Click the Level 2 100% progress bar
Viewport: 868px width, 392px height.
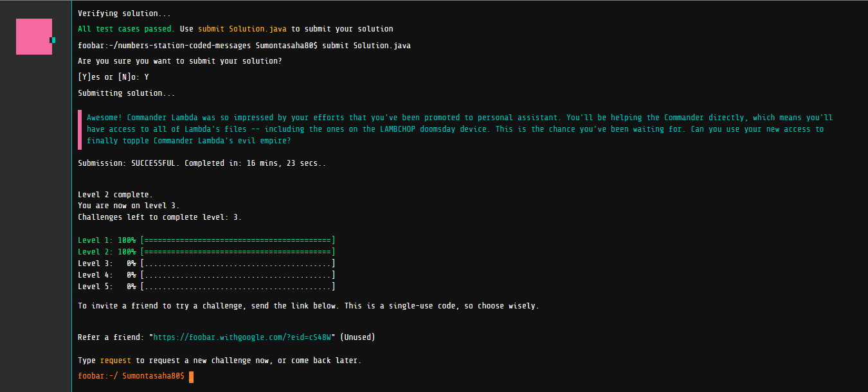tap(238, 252)
